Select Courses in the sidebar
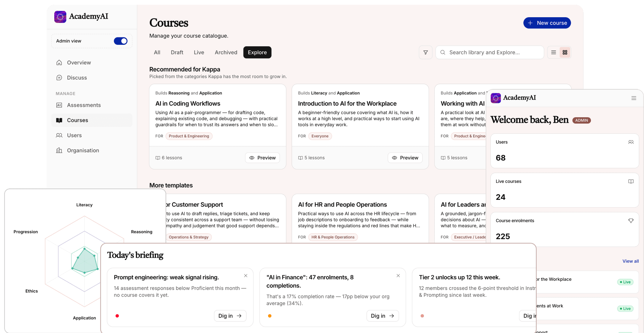 (92, 120)
